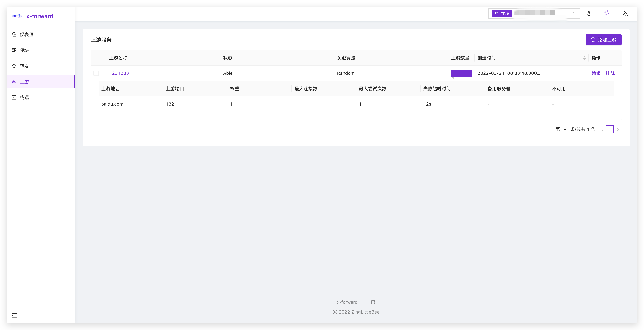Collapse the expanded row 1231233
The image size is (644, 330).
[96, 73]
